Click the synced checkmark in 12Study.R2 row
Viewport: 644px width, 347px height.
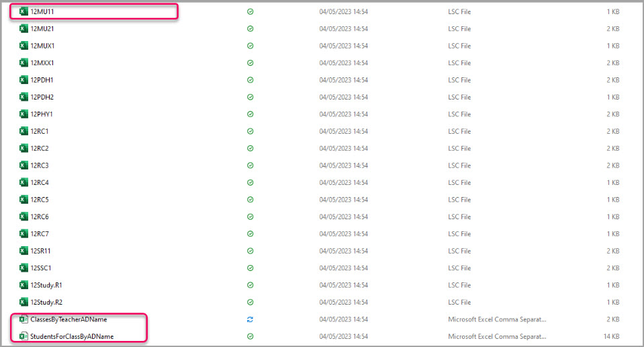click(x=250, y=302)
